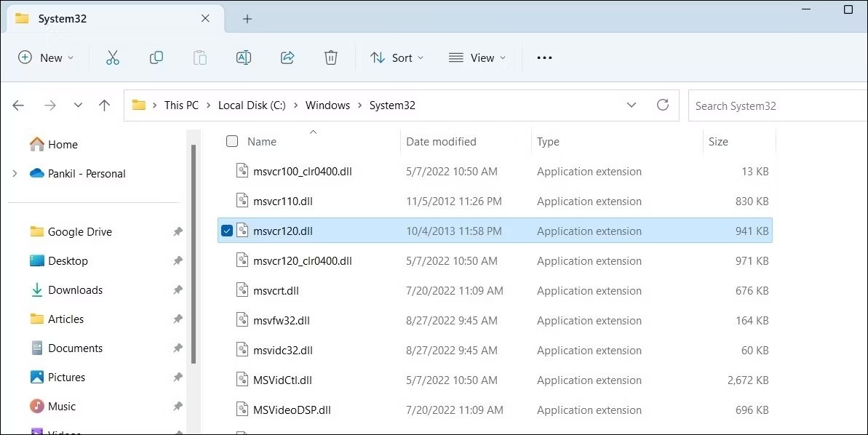
Task: Click the Cut scissors icon
Action: [x=112, y=57]
